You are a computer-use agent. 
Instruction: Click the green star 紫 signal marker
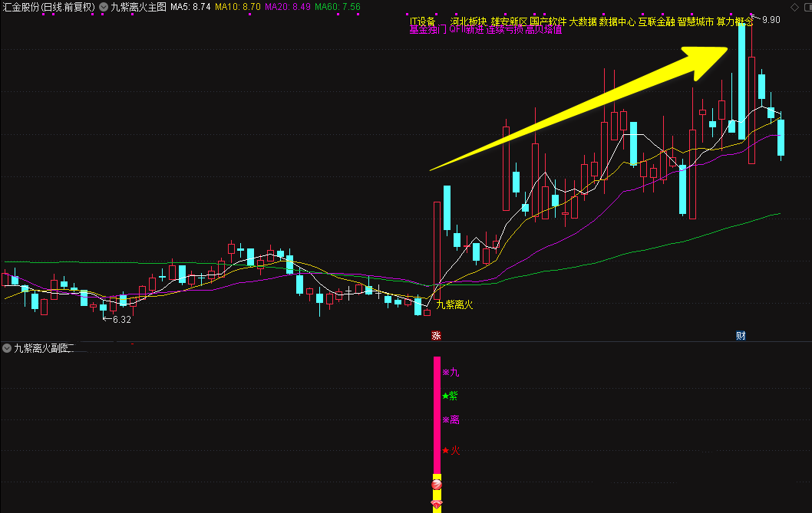click(x=450, y=396)
